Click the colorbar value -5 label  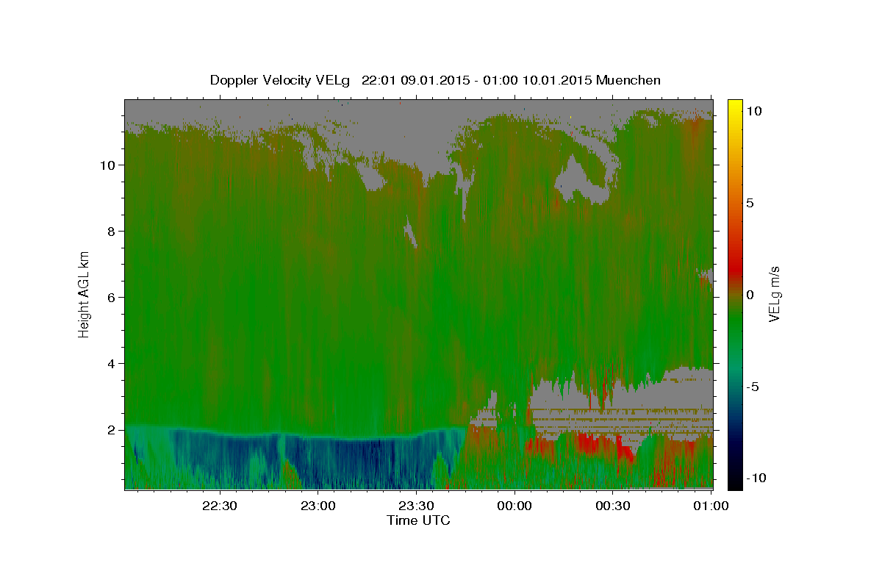(753, 387)
